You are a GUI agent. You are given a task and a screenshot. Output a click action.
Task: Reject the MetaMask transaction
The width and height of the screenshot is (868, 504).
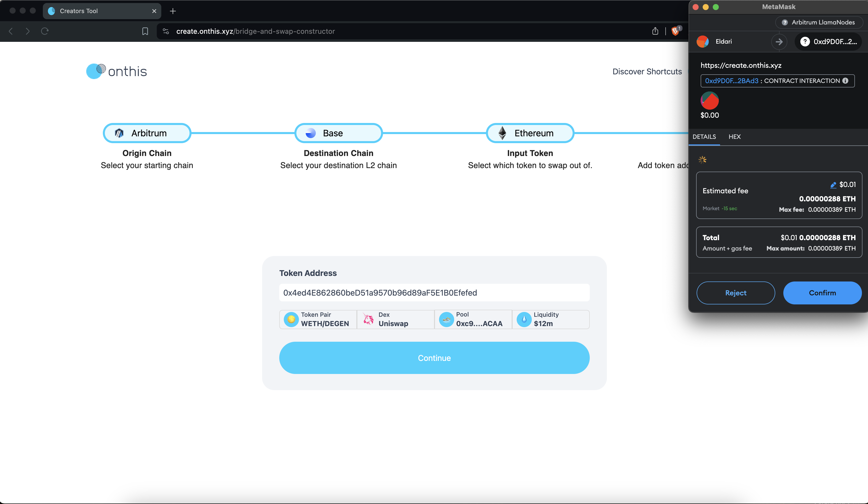pyautogui.click(x=736, y=293)
